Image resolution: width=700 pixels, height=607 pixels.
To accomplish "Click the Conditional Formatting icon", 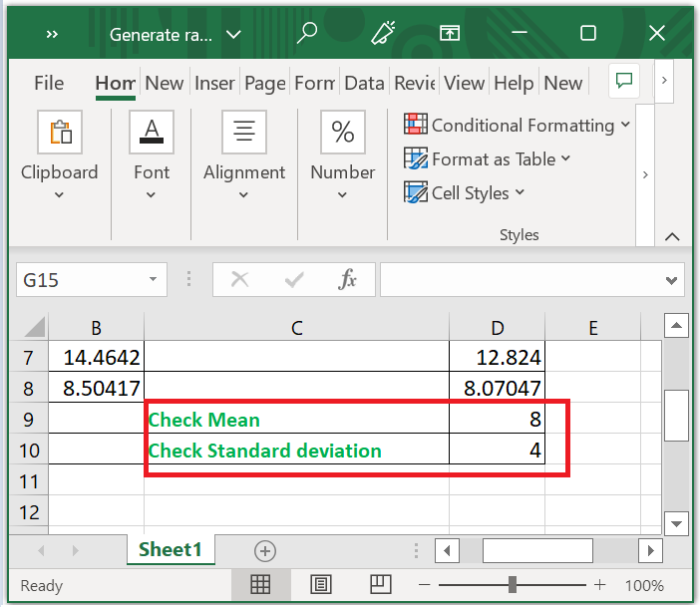I will tap(416, 124).
